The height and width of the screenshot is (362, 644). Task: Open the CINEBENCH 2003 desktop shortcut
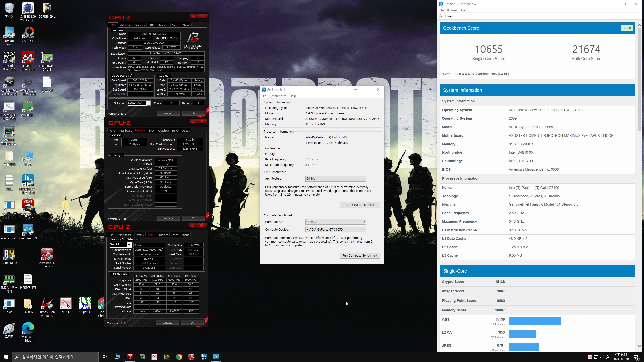28,12
